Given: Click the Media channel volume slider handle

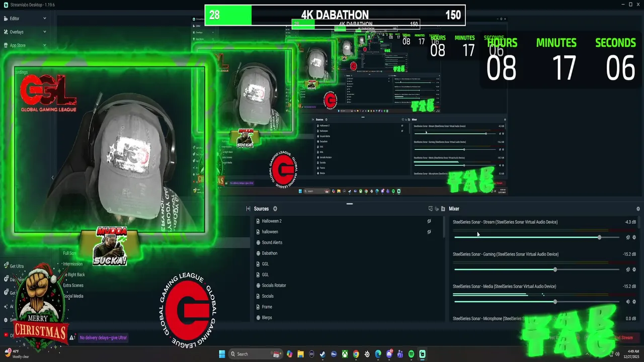Looking at the screenshot, I should click(555, 302).
